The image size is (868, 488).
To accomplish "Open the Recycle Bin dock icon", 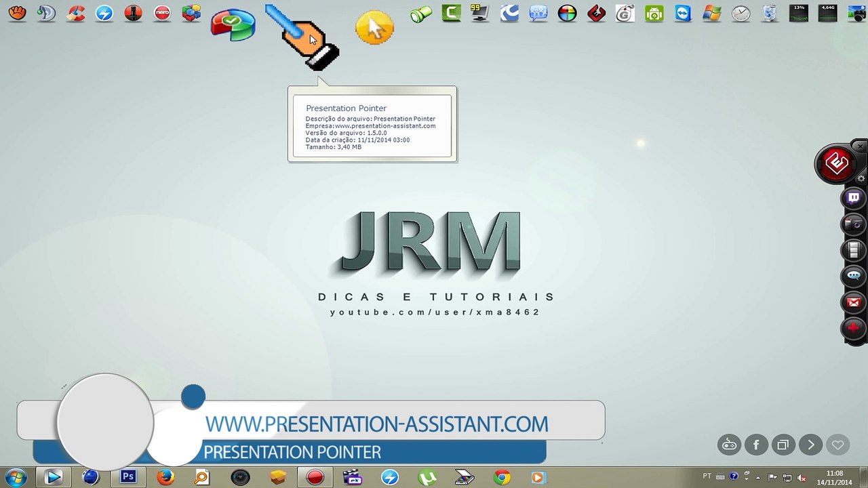I will (x=770, y=13).
